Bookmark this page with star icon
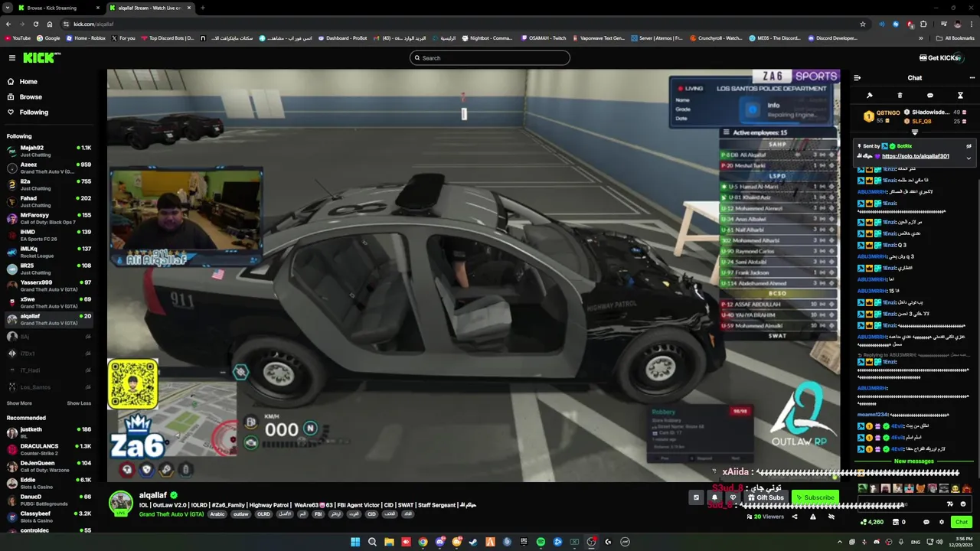This screenshot has width=980, height=551. pos(863,24)
